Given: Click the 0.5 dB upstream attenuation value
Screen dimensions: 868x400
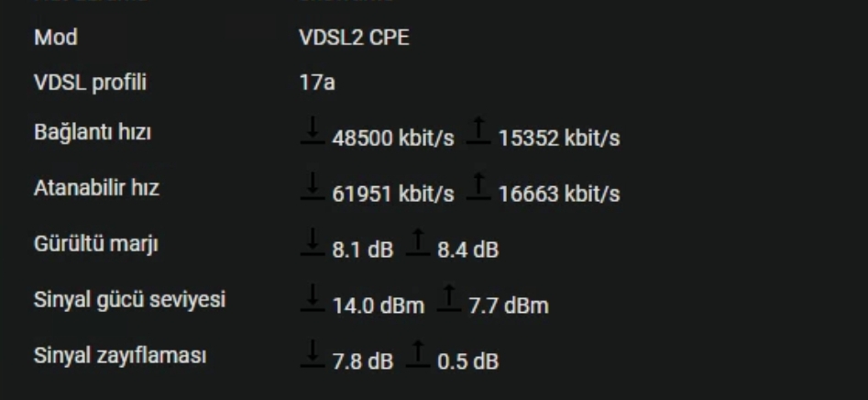Looking at the screenshot, I should point(467,361).
